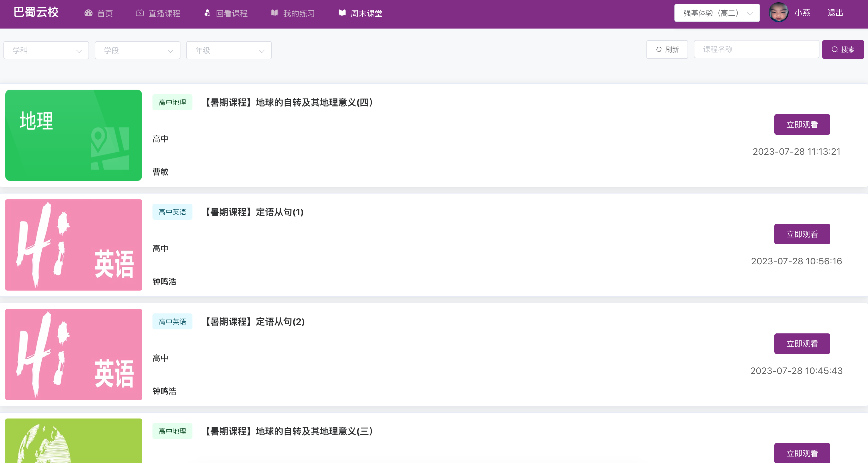Image resolution: width=868 pixels, height=463 pixels.
Task: Open course title 定语从句(2)
Action: coord(255,321)
